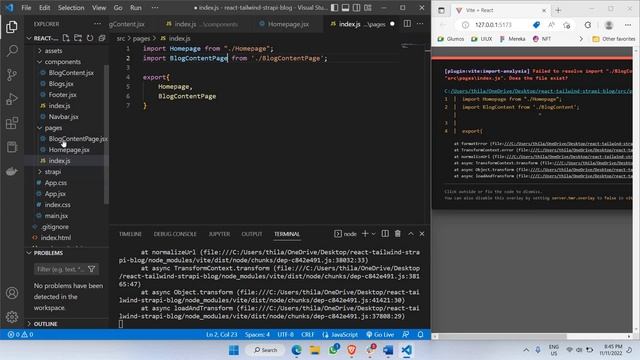Split the editor to the right
This screenshot has width=640, height=360.
(407, 24)
